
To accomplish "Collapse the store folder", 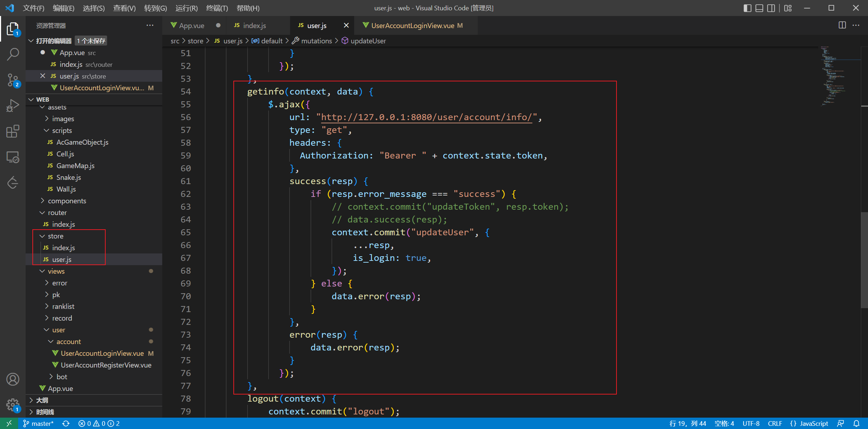I will 55,236.
